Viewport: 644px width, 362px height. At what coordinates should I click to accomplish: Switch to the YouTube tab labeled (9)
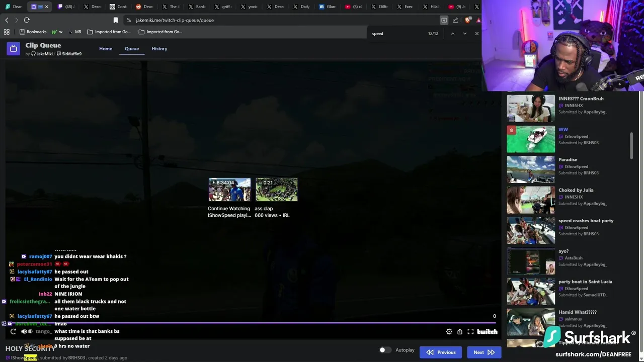tap(457, 7)
